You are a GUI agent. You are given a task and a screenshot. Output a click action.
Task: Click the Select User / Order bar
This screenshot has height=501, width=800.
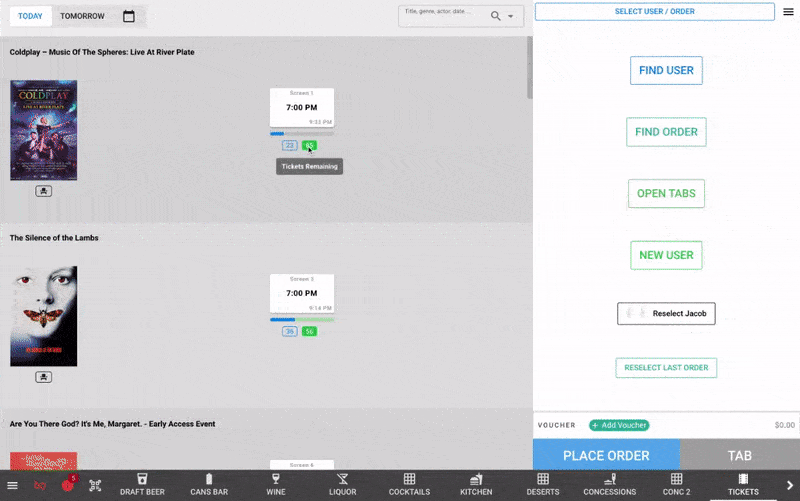[x=655, y=11]
